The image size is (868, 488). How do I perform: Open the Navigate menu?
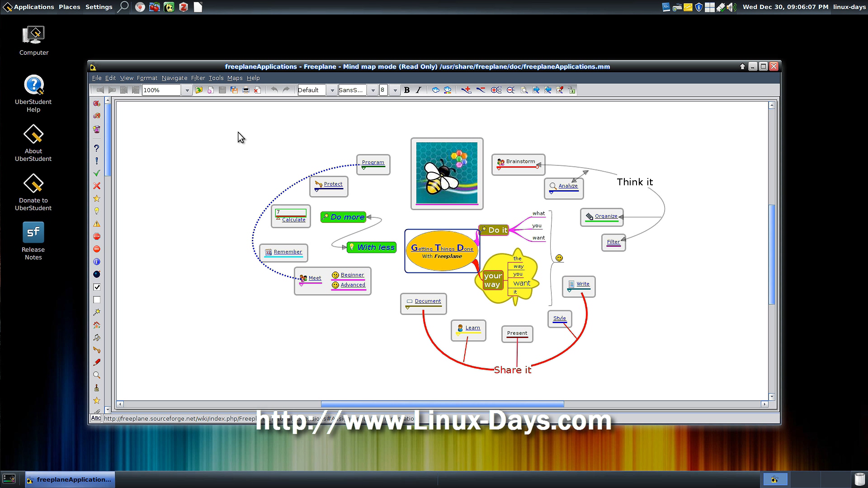point(175,78)
